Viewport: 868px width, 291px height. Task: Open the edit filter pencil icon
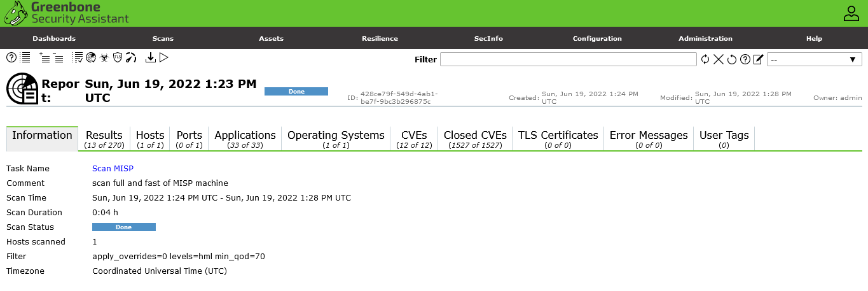(758, 59)
